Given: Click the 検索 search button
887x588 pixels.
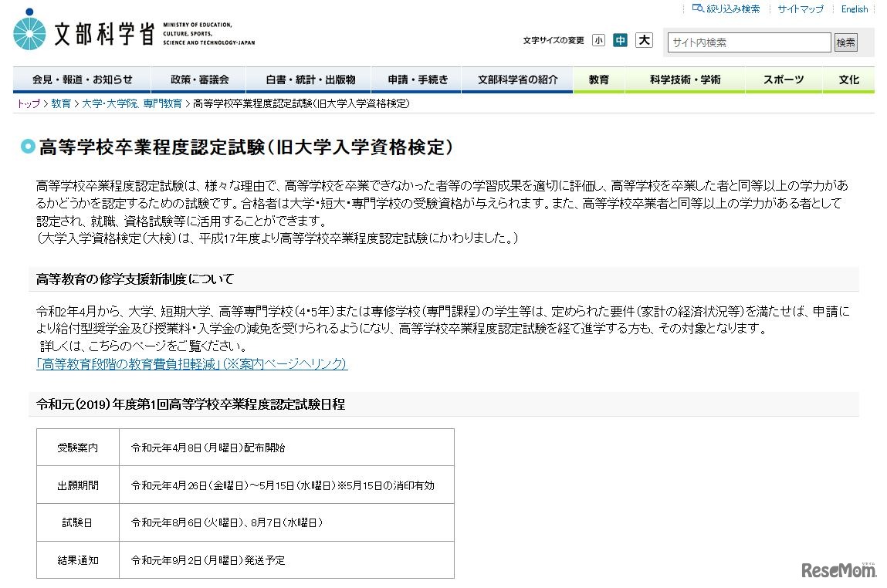Looking at the screenshot, I should [846, 42].
